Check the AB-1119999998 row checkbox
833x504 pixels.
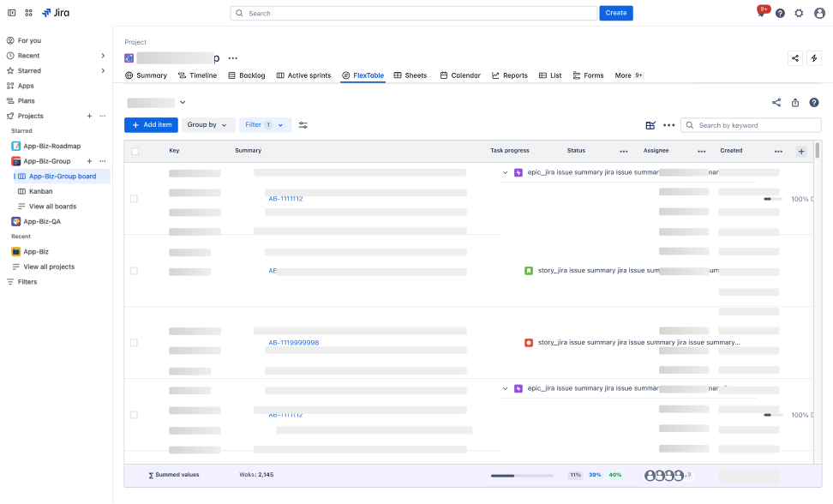(x=134, y=343)
